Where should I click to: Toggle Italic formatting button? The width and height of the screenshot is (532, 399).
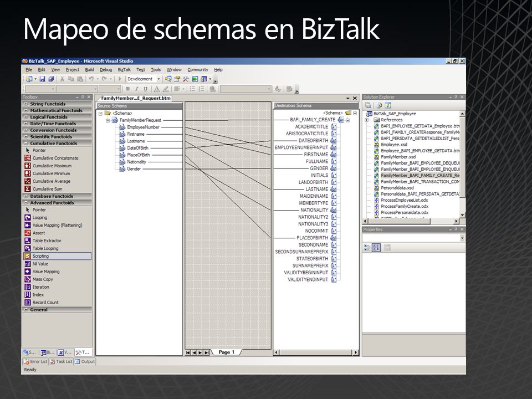point(136,89)
